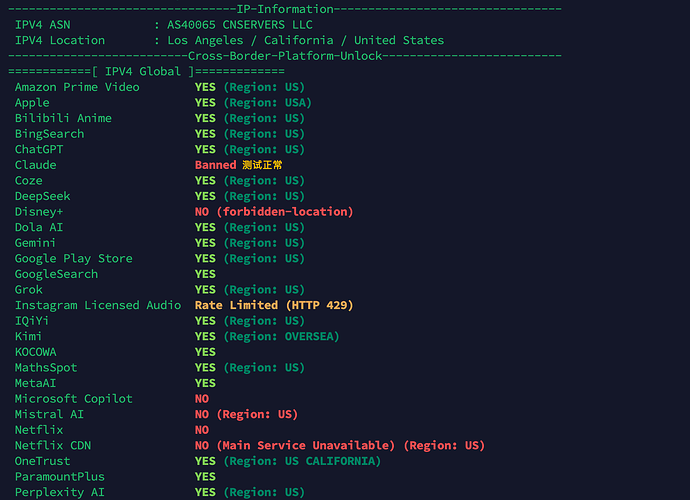This screenshot has height=500, width=690.
Task: Click the 'ParamountPlus' row name
Action: 60,477
